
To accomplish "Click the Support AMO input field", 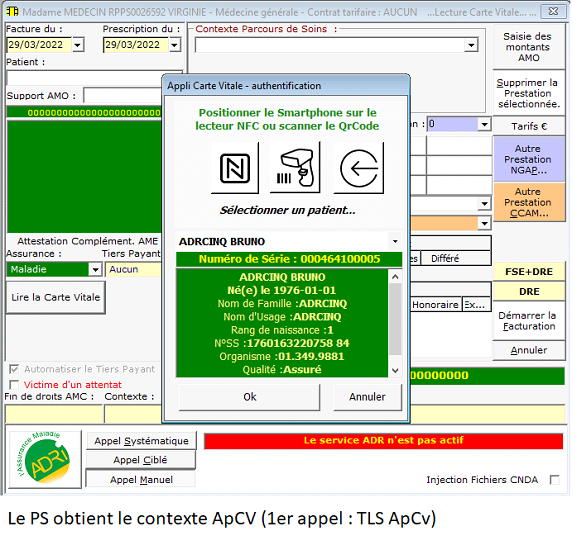I will (122, 96).
